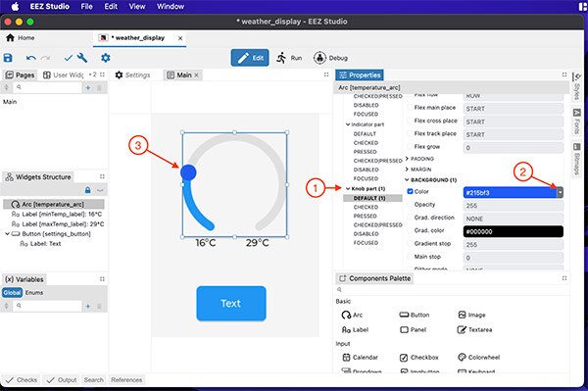Delete page using trash icon in Pages
Screen dimensions: 588x391
pos(99,88)
